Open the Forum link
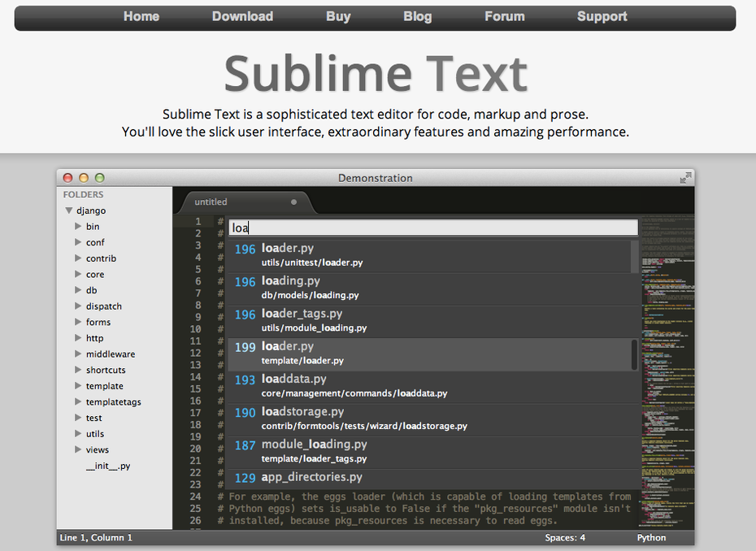Image resolution: width=756 pixels, height=551 pixels. 505,16
